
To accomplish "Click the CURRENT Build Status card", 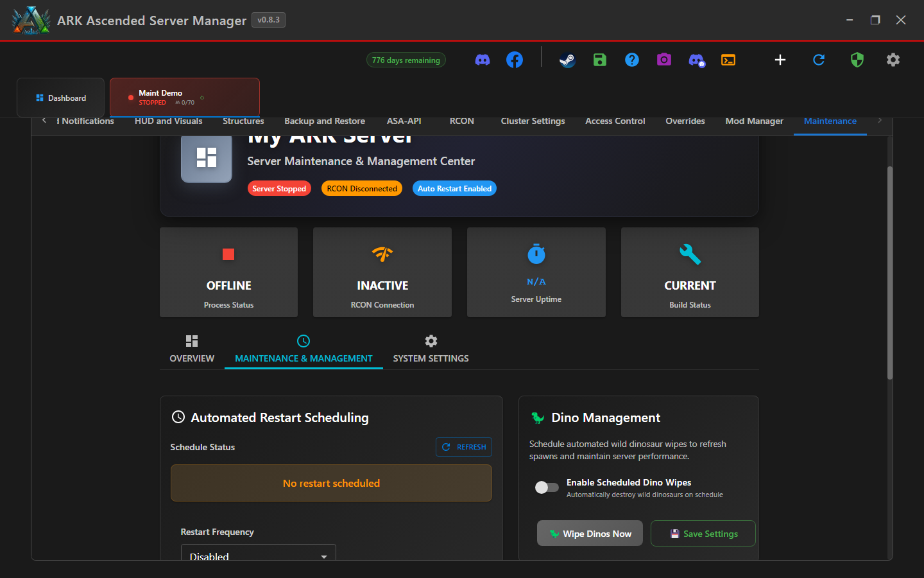I will (690, 272).
